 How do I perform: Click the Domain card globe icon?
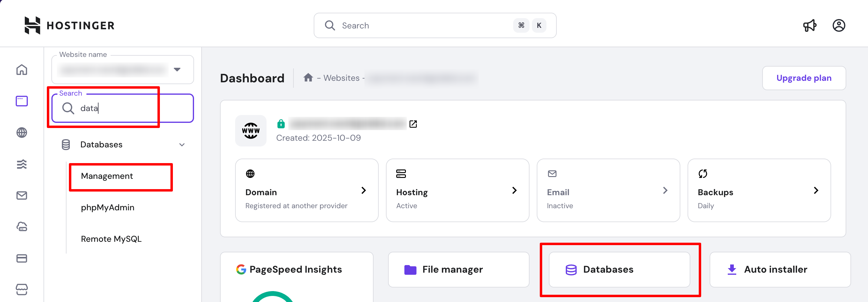coord(250,174)
